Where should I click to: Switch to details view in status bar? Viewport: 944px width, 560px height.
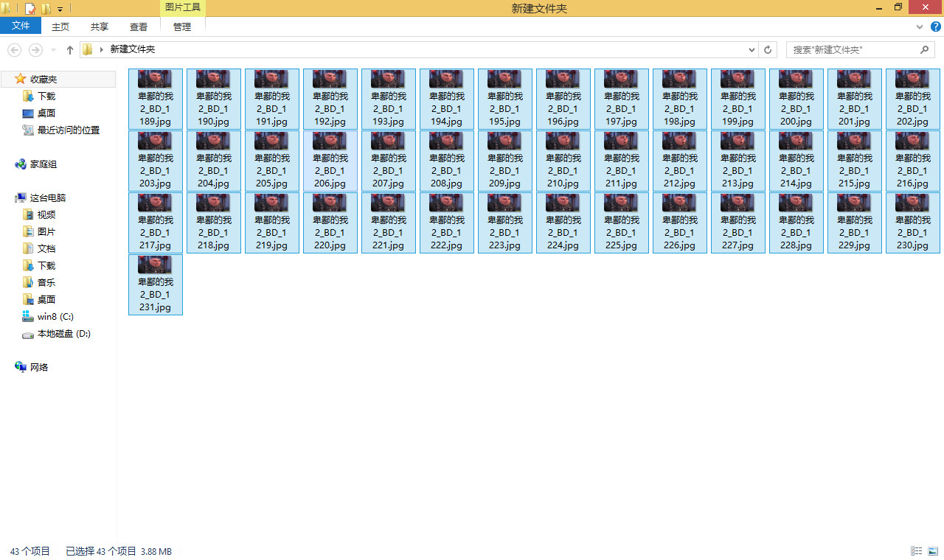(x=916, y=551)
